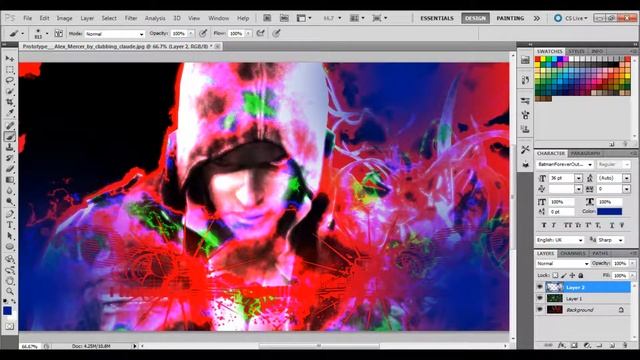Toggle the Brush panel button
The height and width of the screenshot is (360, 640).
click(59, 33)
